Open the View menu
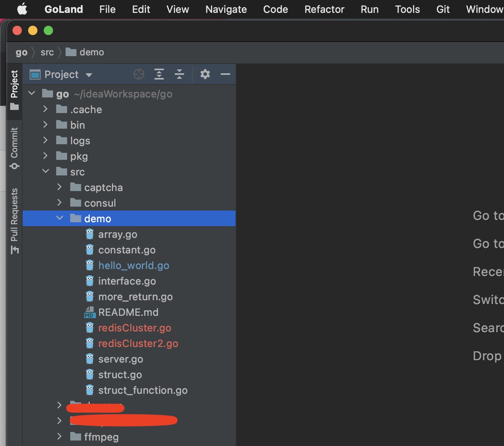 coord(177,9)
